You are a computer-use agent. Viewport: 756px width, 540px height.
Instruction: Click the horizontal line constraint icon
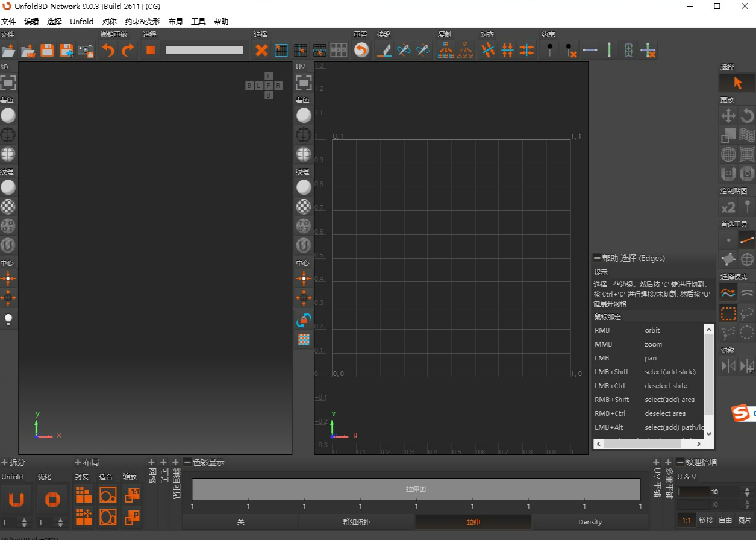(x=590, y=50)
